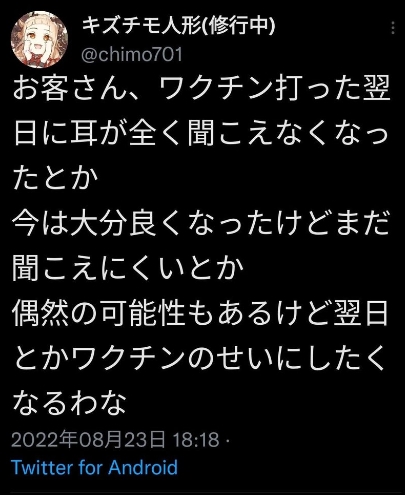Viewport: 405px width, 495px height.
Task: Select the dot separator after the timestamp
Action: point(228,441)
